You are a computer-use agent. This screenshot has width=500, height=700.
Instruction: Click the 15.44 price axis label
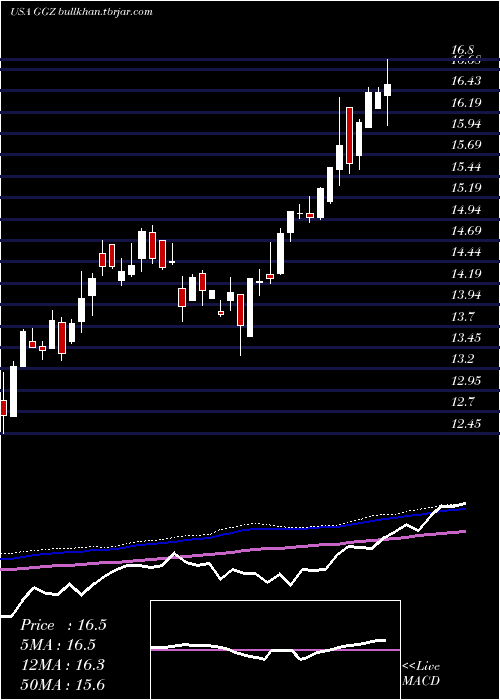click(x=466, y=167)
